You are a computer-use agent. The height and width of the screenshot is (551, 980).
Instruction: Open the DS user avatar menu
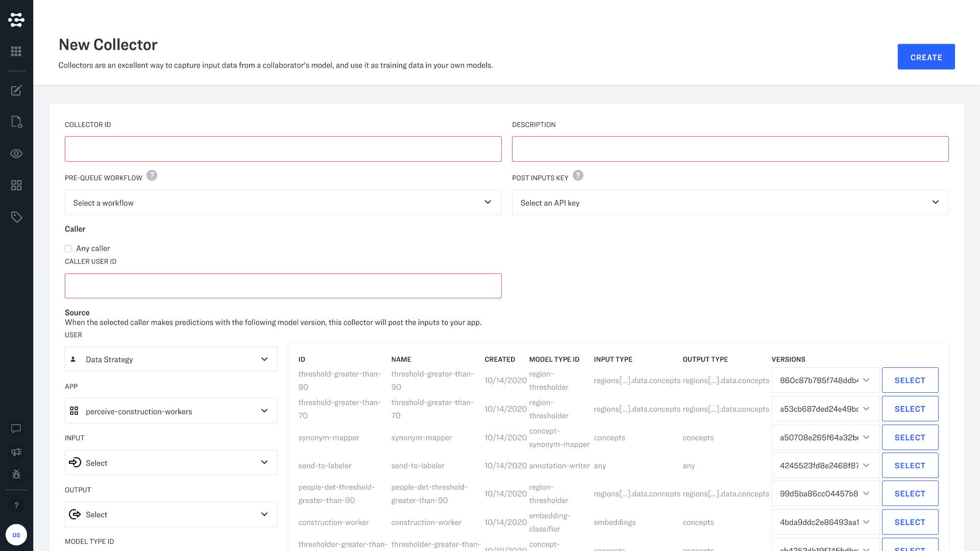pyautogui.click(x=16, y=535)
